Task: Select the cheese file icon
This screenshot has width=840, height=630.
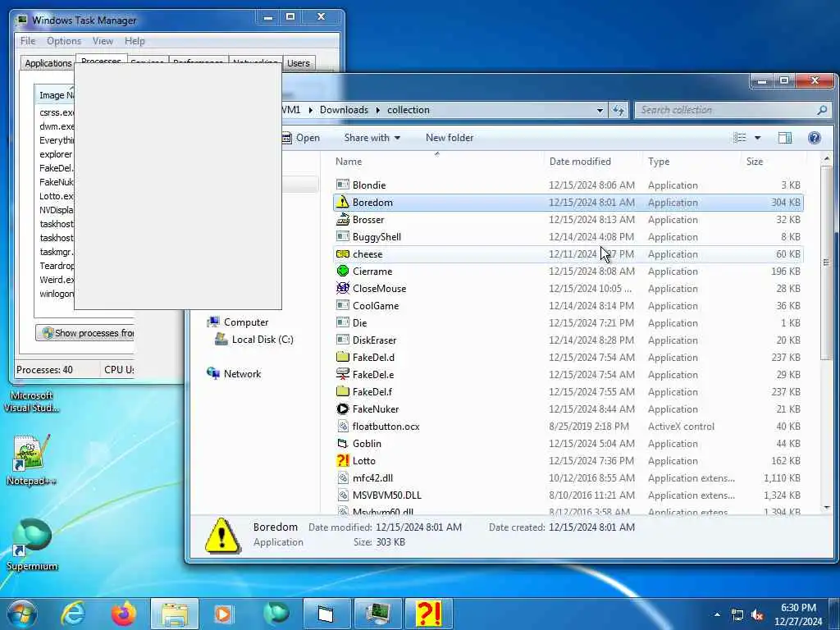Action: (342, 254)
